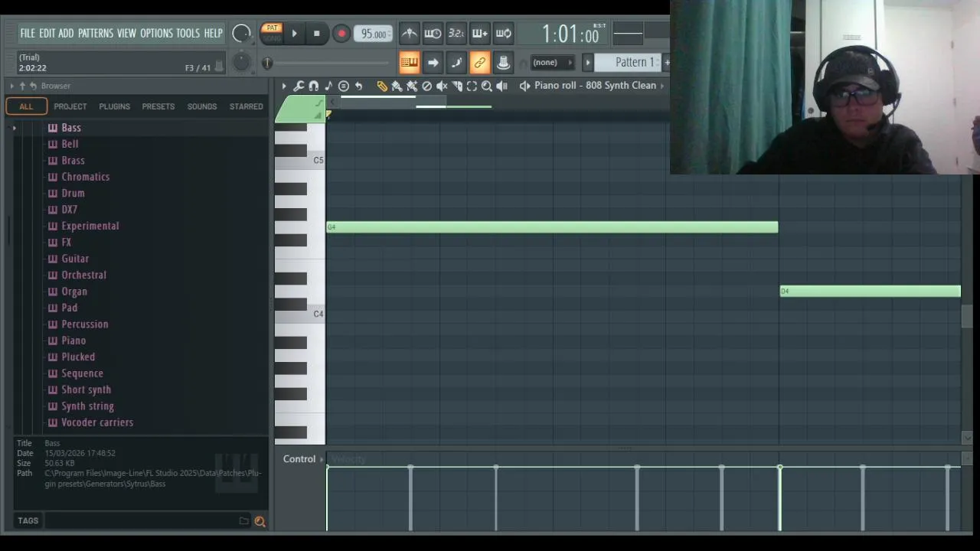The image size is (980, 551).
Task: Select the Zoom magnifier tool
Action: tap(487, 86)
